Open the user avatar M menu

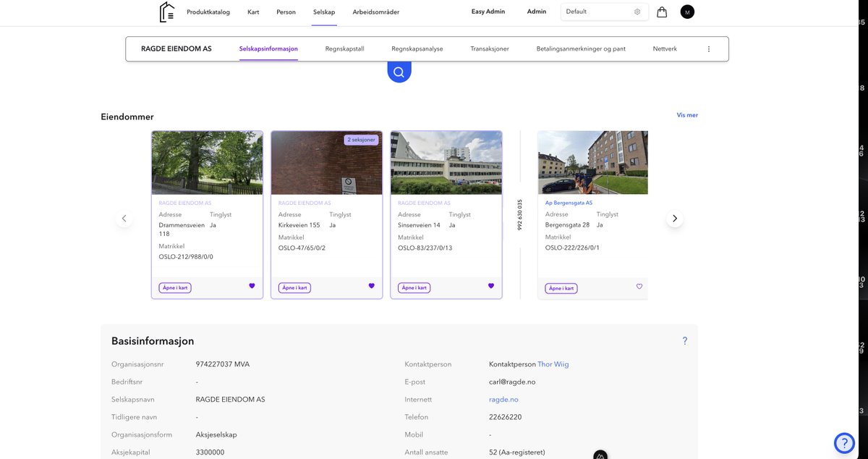(687, 12)
